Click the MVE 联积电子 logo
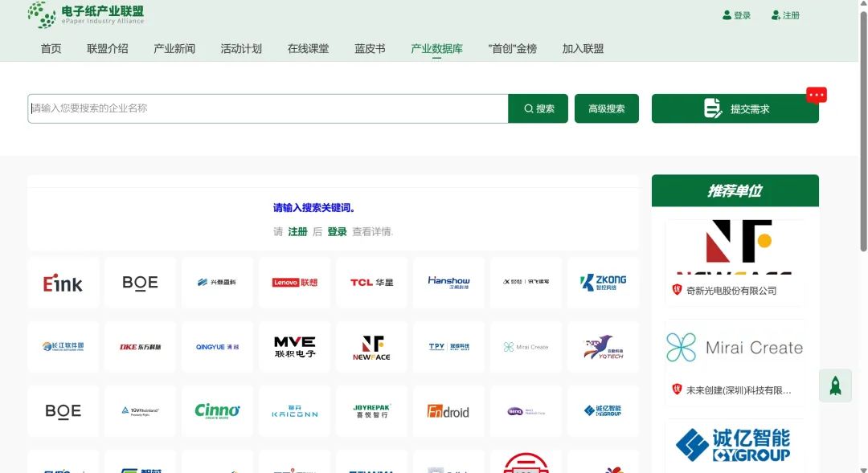Viewport: 868px width, 473px height. coord(294,347)
